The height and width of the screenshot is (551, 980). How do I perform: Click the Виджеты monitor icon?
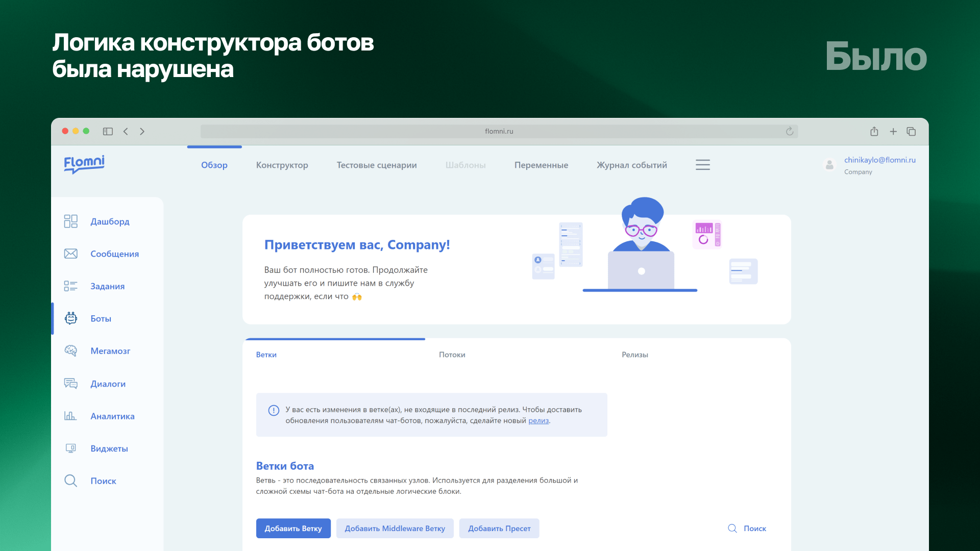tap(70, 448)
